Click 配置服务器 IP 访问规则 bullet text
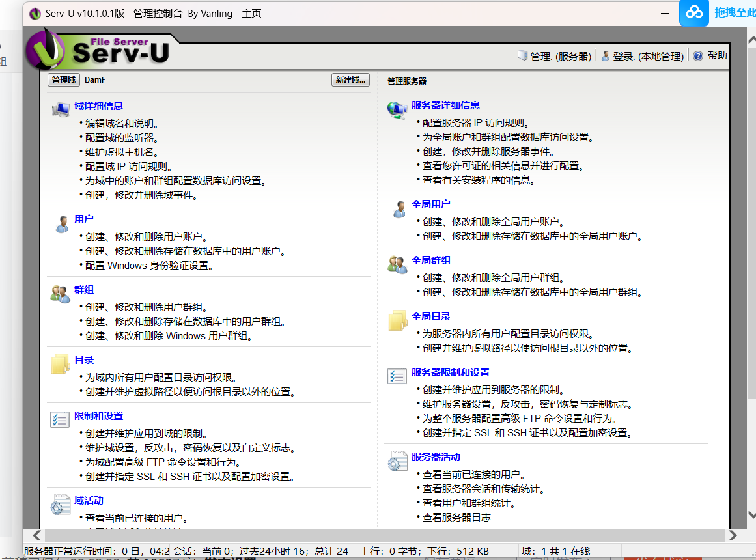Viewport: 756px width, 560px height. [476, 123]
